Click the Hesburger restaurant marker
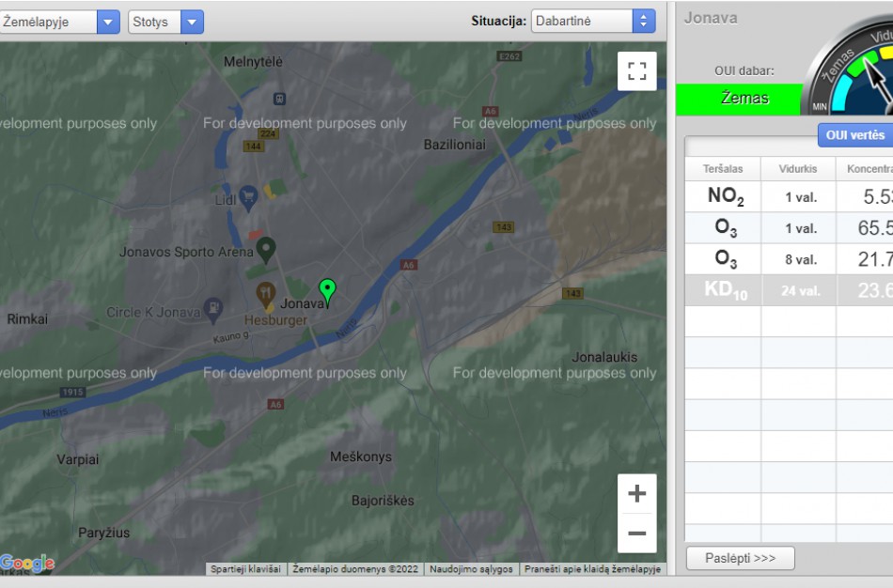Image resolution: width=893 pixels, height=588 pixels. point(265,293)
